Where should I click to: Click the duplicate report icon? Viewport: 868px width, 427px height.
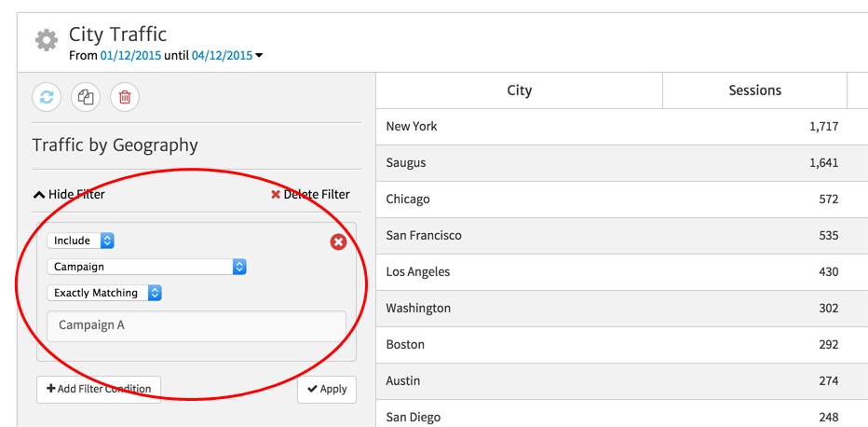86,97
